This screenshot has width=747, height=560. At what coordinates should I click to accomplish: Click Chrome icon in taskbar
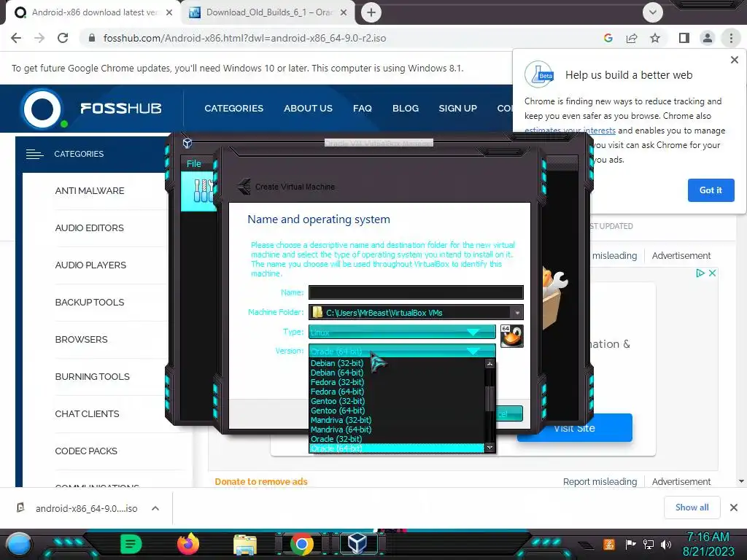coord(301,544)
